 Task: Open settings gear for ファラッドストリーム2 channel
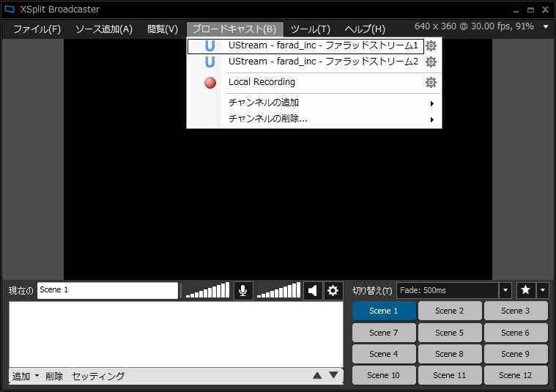pos(431,62)
